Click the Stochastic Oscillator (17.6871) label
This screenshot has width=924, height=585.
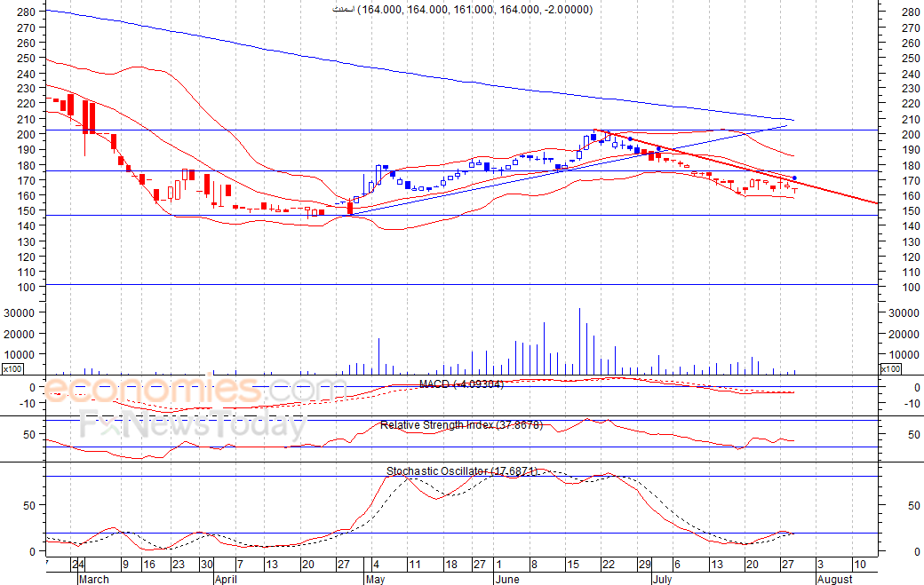pyautogui.click(x=462, y=470)
